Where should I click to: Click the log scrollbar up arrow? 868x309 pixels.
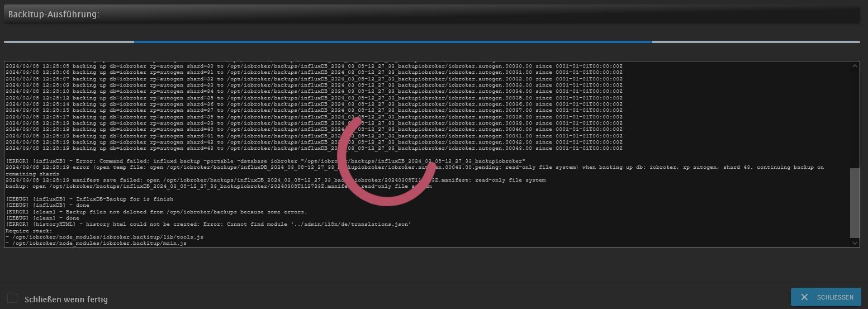tap(855, 66)
